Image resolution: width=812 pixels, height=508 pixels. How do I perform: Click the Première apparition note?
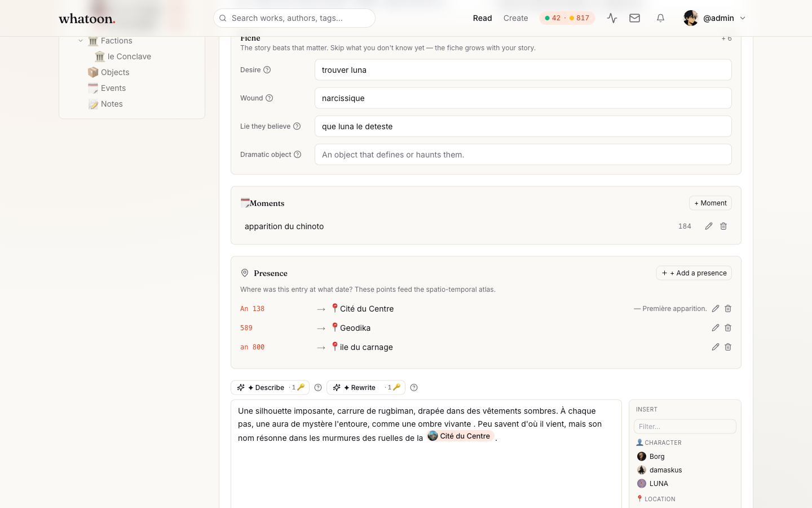[x=670, y=309]
